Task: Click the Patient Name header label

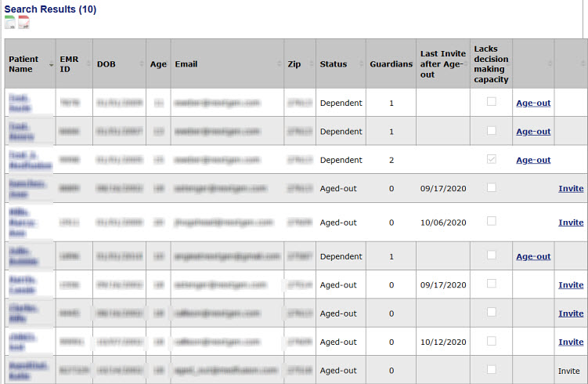Action: [23, 63]
